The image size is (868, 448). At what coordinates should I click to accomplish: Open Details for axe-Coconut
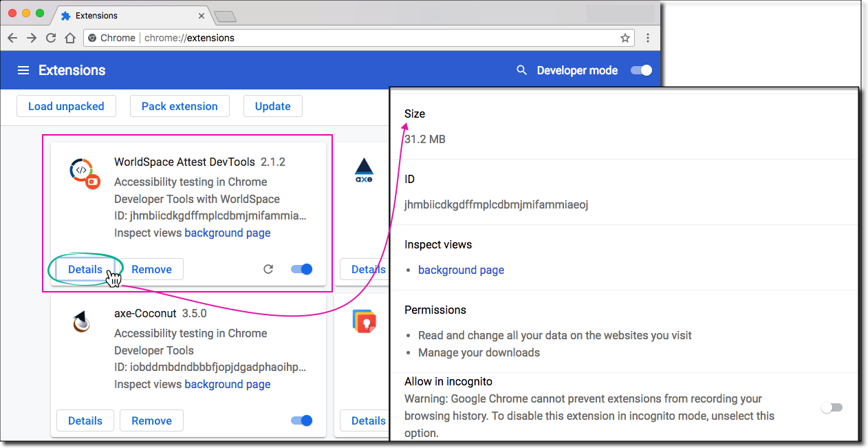coord(85,420)
